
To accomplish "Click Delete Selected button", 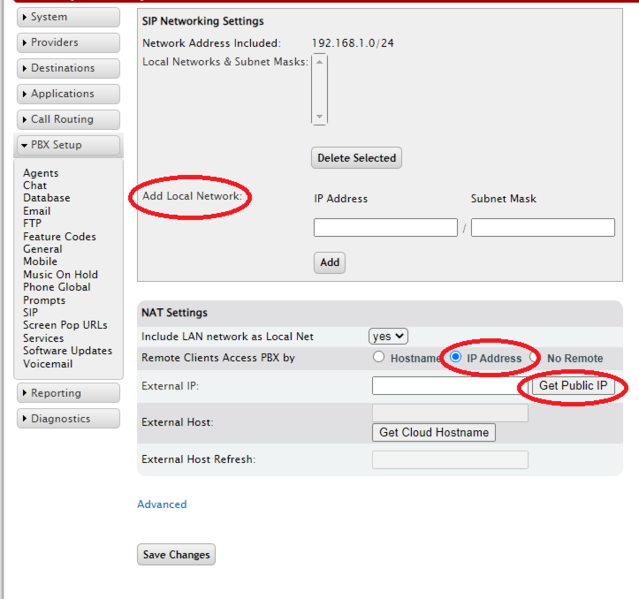I will (x=357, y=158).
